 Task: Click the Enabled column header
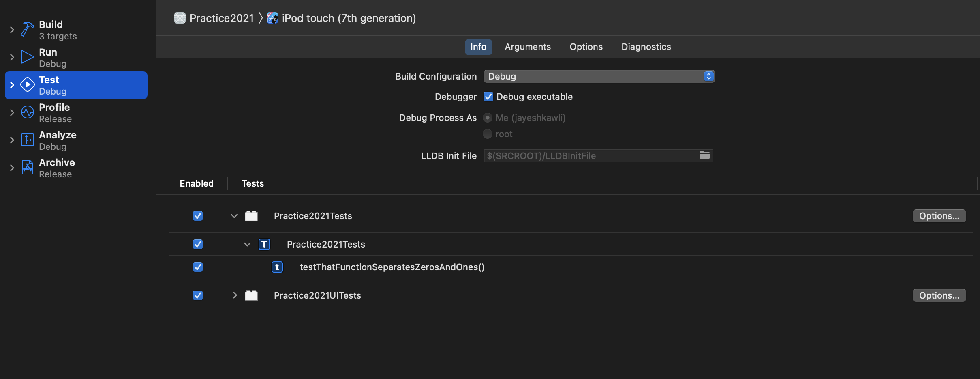pyautogui.click(x=197, y=183)
